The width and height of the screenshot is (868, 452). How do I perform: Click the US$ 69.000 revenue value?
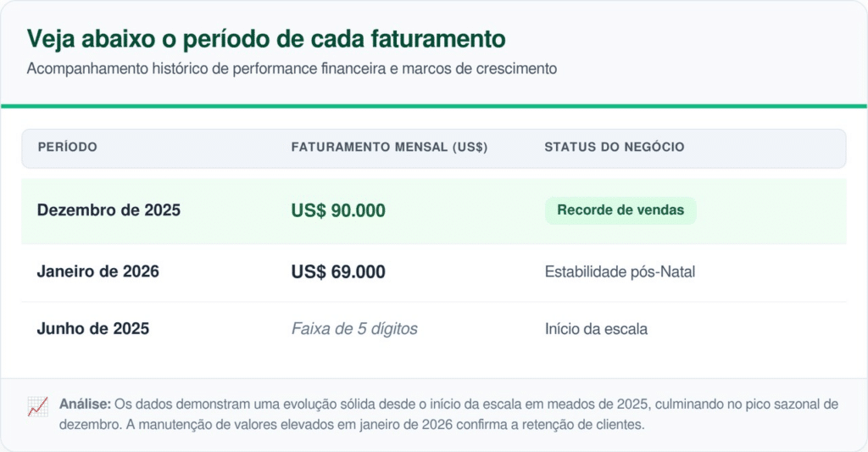338,272
